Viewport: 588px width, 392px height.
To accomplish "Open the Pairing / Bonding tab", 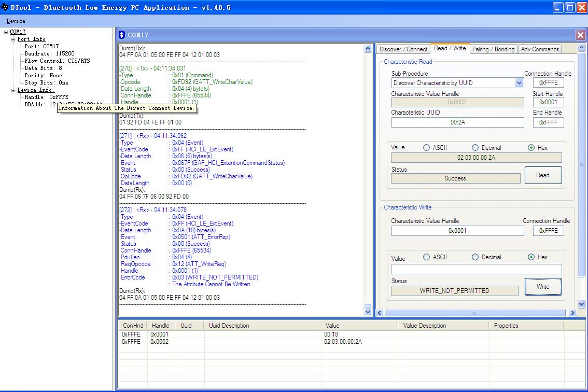I will pos(493,49).
